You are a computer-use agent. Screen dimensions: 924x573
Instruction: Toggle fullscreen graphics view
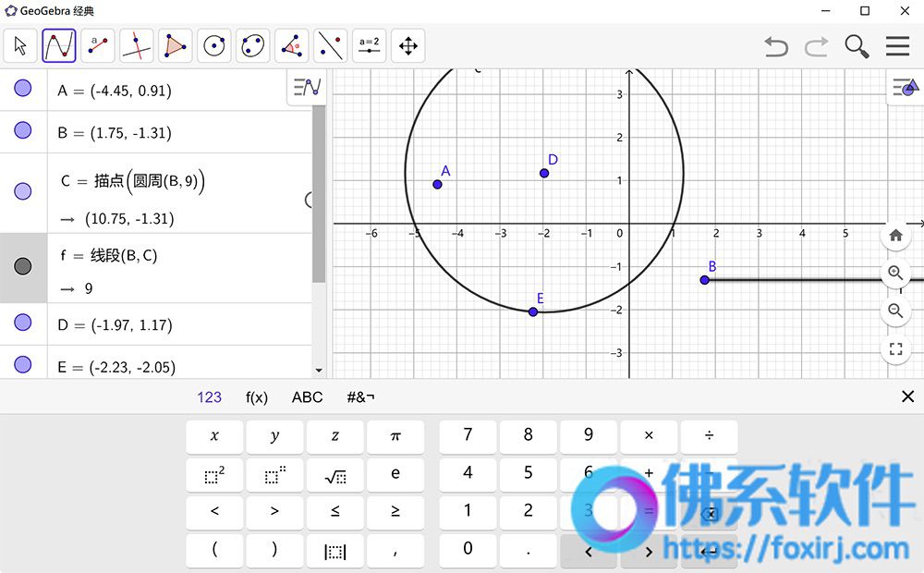pyautogui.click(x=895, y=349)
